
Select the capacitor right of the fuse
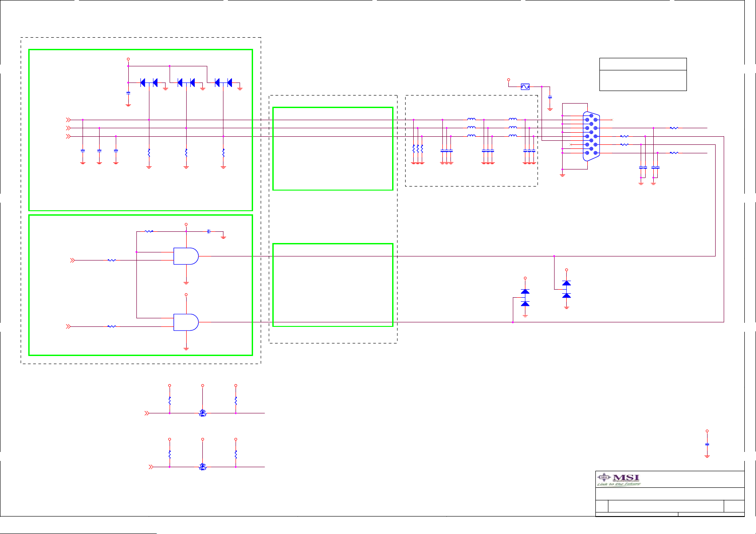tap(550, 97)
